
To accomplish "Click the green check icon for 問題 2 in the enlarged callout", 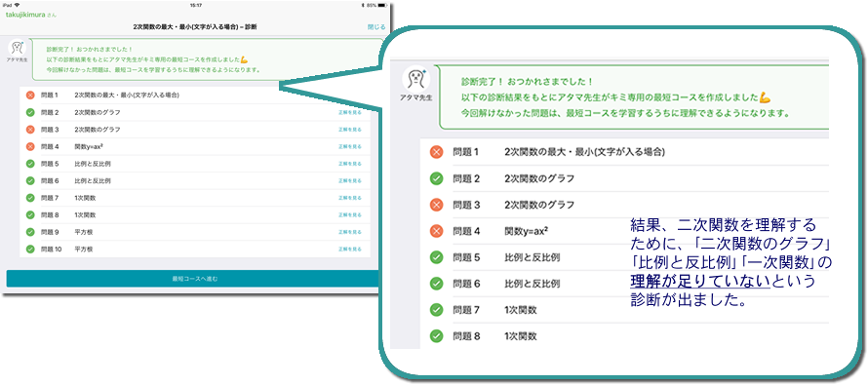I will click(x=437, y=178).
